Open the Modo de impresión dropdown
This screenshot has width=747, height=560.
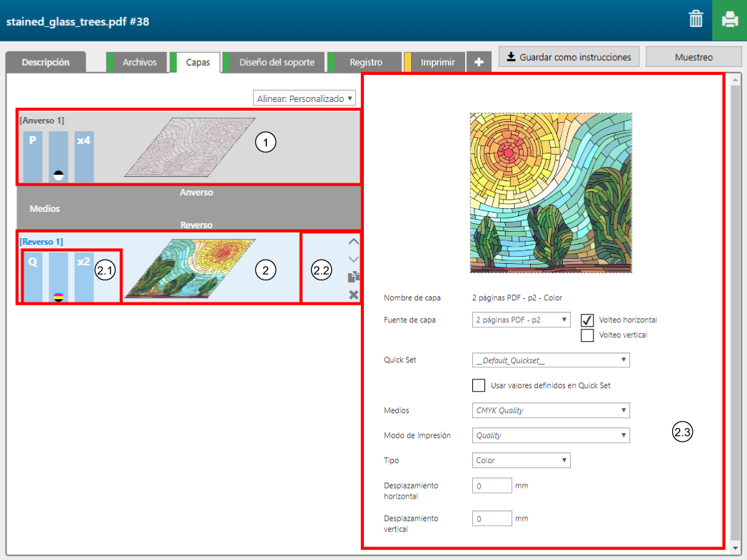click(551, 435)
